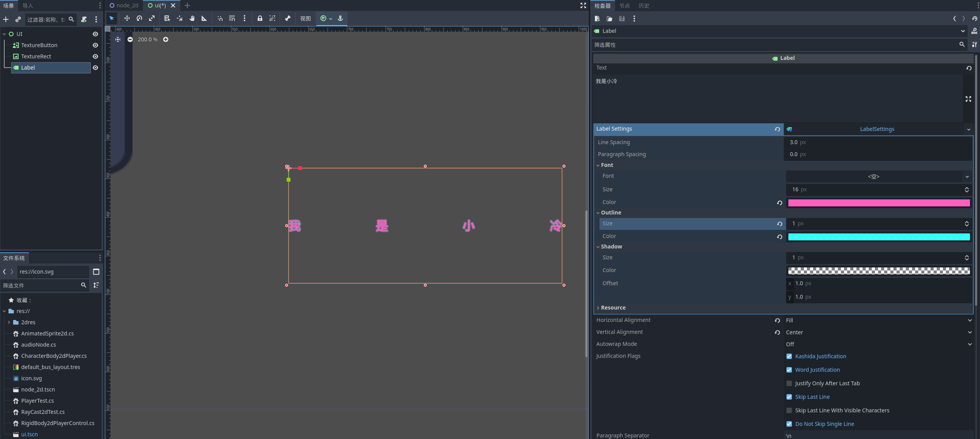Add a new node with plus icon
The height and width of the screenshot is (439, 980).
tap(6, 19)
